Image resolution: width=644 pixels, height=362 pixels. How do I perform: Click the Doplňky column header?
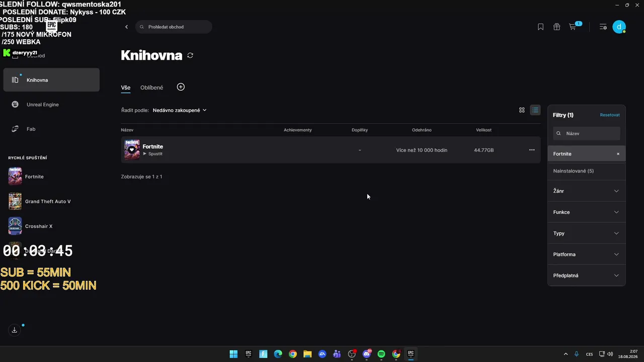point(360,130)
